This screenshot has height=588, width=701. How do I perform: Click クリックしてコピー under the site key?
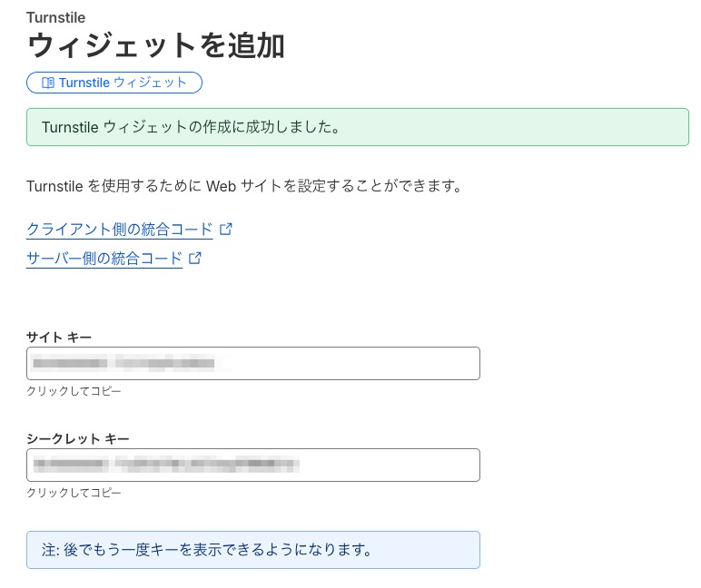[74, 391]
